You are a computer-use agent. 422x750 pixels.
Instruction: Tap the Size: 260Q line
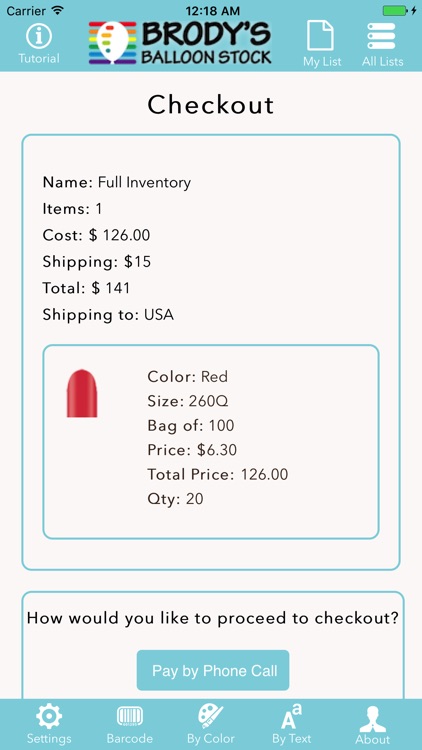[188, 401]
